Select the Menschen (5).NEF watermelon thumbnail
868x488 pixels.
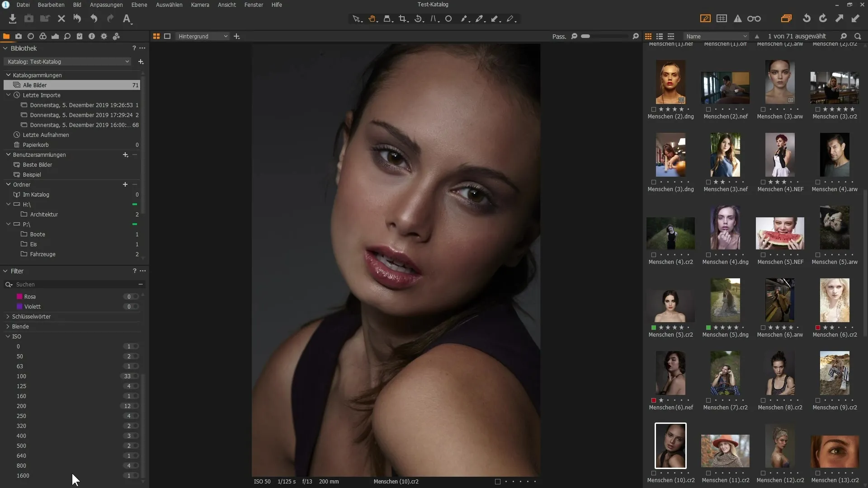(780, 234)
